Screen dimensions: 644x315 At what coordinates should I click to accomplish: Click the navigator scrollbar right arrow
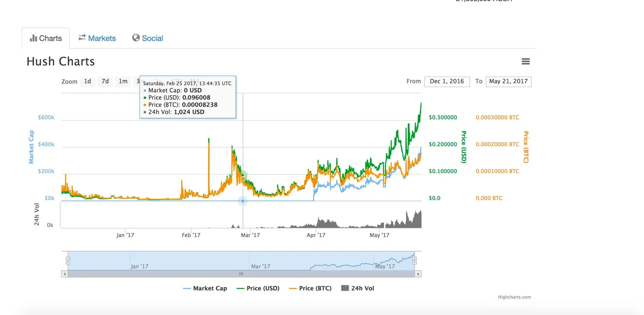418,274
